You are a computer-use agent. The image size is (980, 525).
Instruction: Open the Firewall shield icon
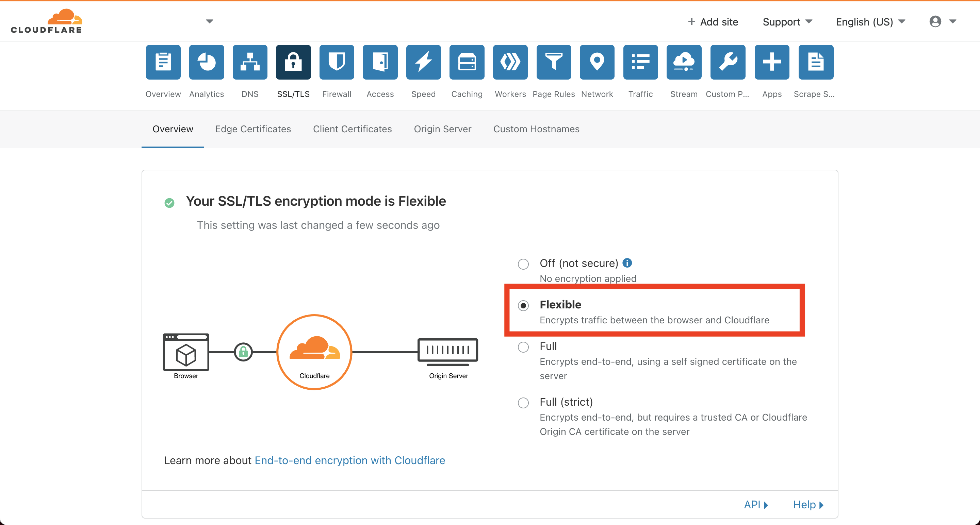[337, 62]
